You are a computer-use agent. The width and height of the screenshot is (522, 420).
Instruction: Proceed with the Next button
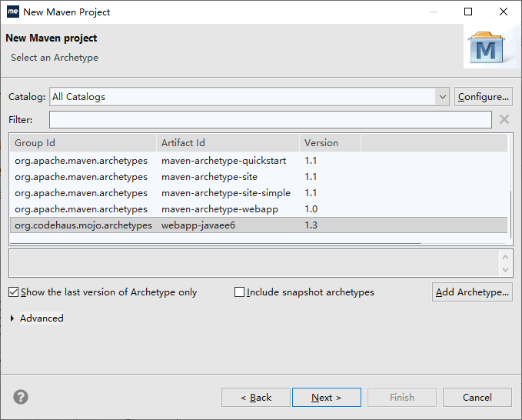point(327,397)
